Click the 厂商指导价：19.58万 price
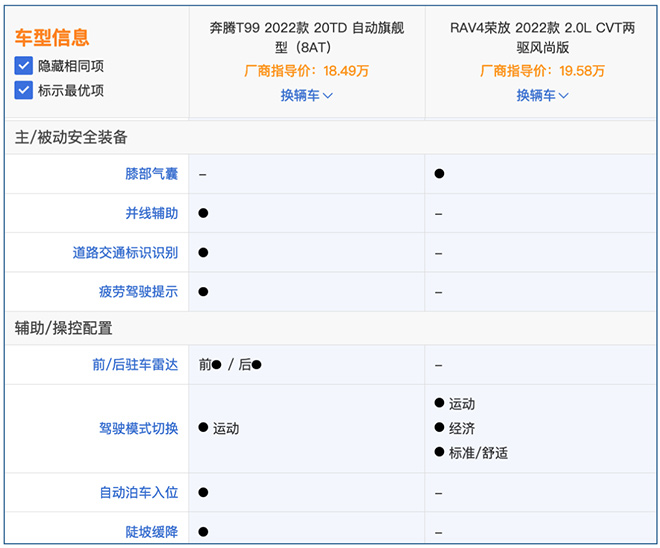The width and height of the screenshot is (660, 548). [x=543, y=71]
